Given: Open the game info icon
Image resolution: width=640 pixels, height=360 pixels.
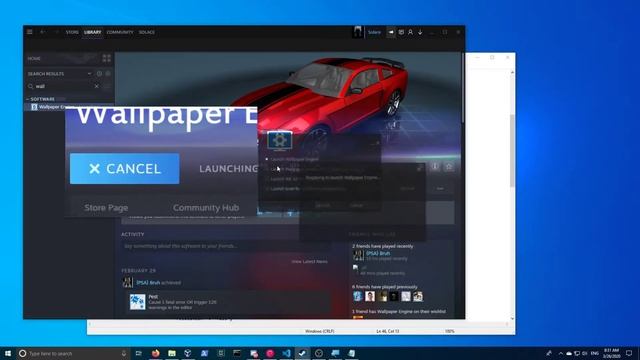Looking at the screenshot, I should pyautogui.click(x=435, y=166).
